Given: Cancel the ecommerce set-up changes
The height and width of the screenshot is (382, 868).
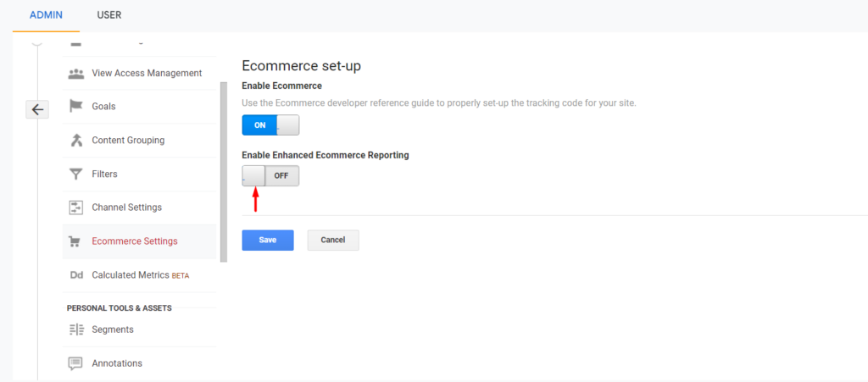Looking at the screenshot, I should click(x=333, y=240).
